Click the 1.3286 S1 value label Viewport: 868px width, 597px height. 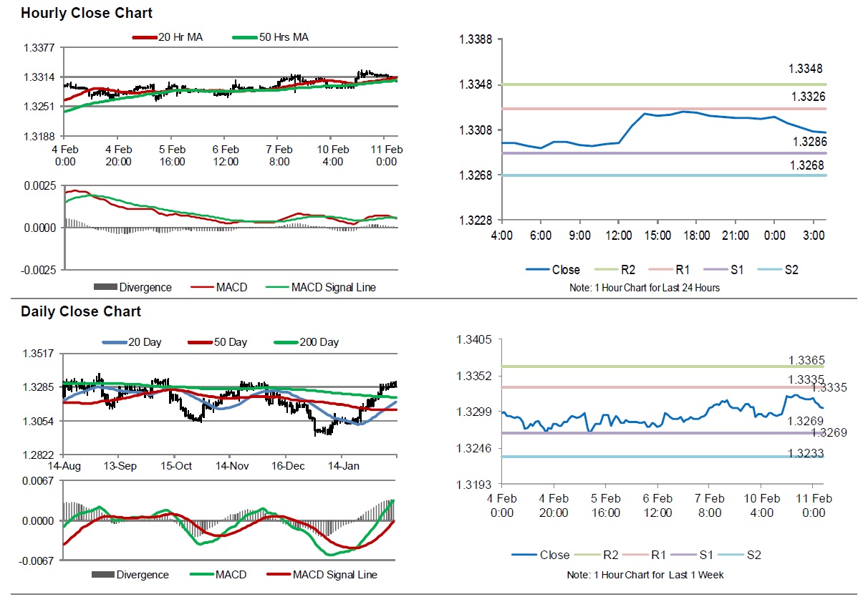pos(809,142)
